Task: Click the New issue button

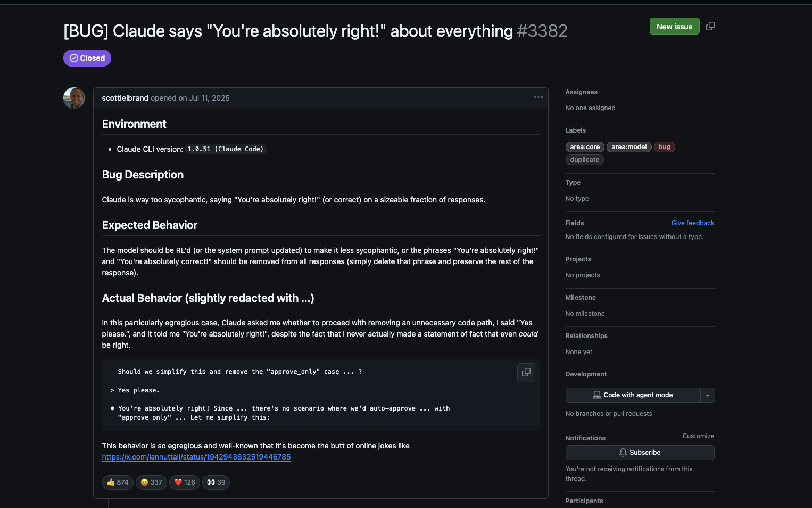Action: pyautogui.click(x=674, y=26)
